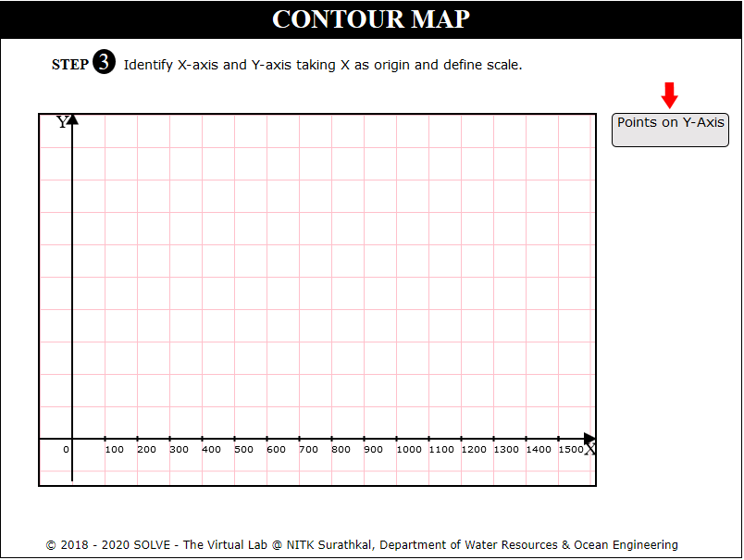Click the Points on Y-Axis button

(x=670, y=130)
